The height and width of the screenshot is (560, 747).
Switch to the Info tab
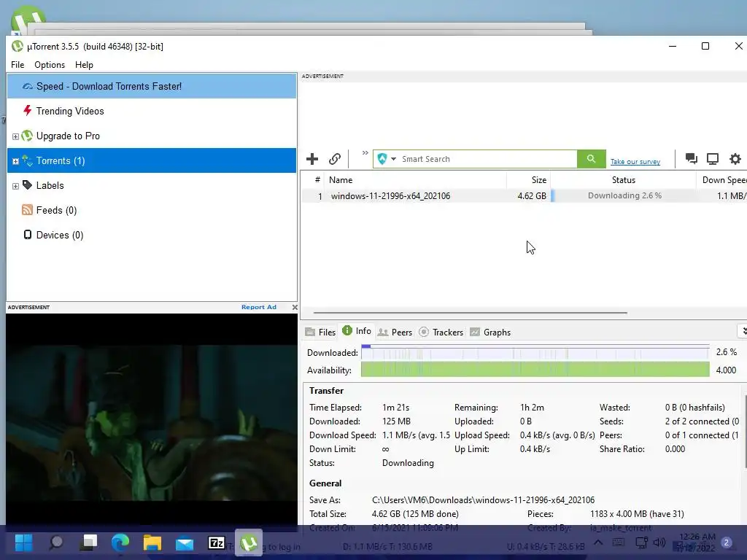(x=357, y=331)
